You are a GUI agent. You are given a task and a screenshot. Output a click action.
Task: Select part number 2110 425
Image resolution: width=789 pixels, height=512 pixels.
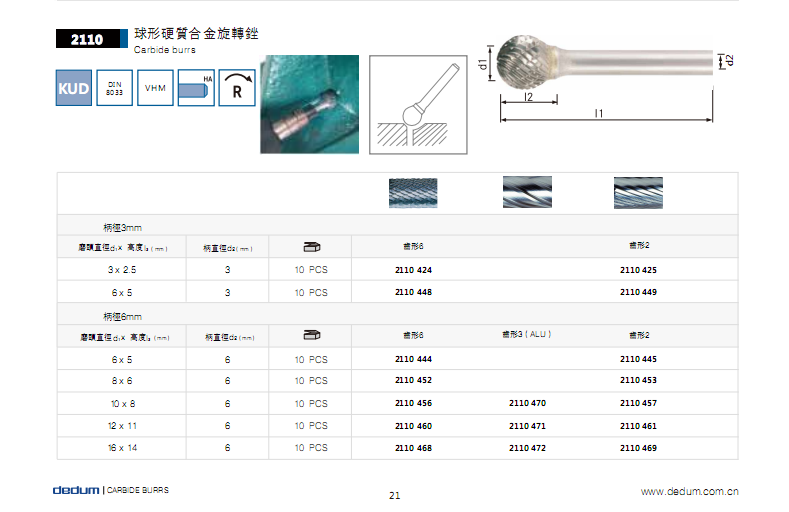coord(638,270)
